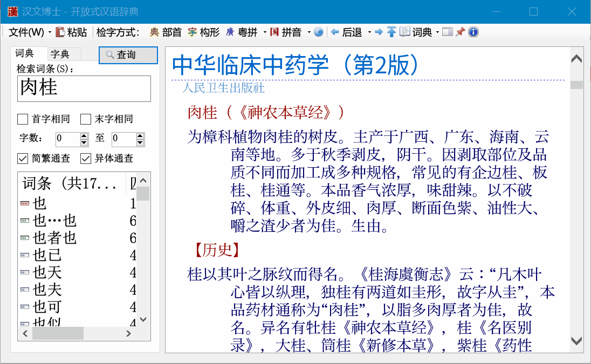Select 构形 structure lookup method

(204, 32)
